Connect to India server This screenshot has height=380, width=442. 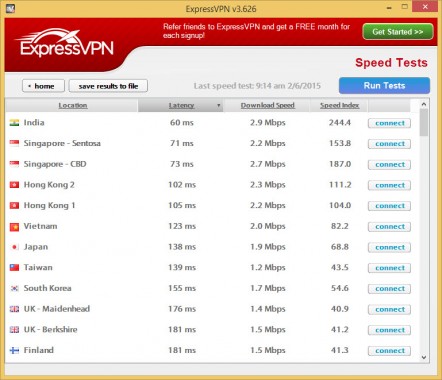point(389,123)
